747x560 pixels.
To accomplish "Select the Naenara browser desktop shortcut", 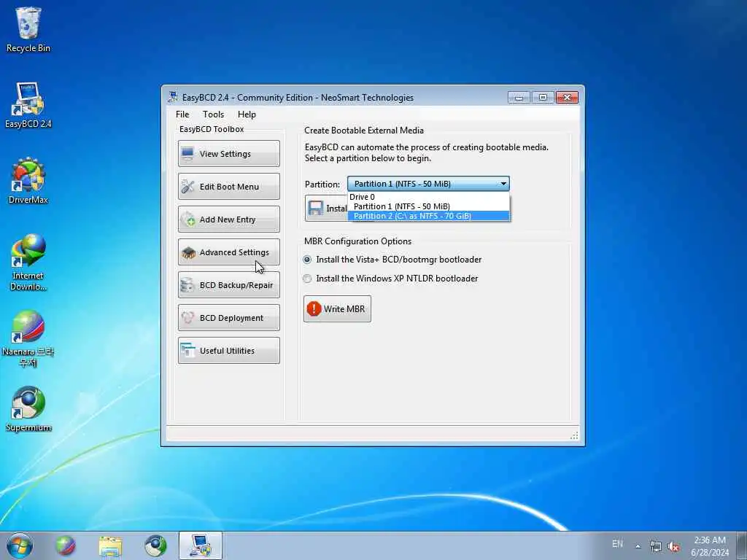I will point(28,338).
